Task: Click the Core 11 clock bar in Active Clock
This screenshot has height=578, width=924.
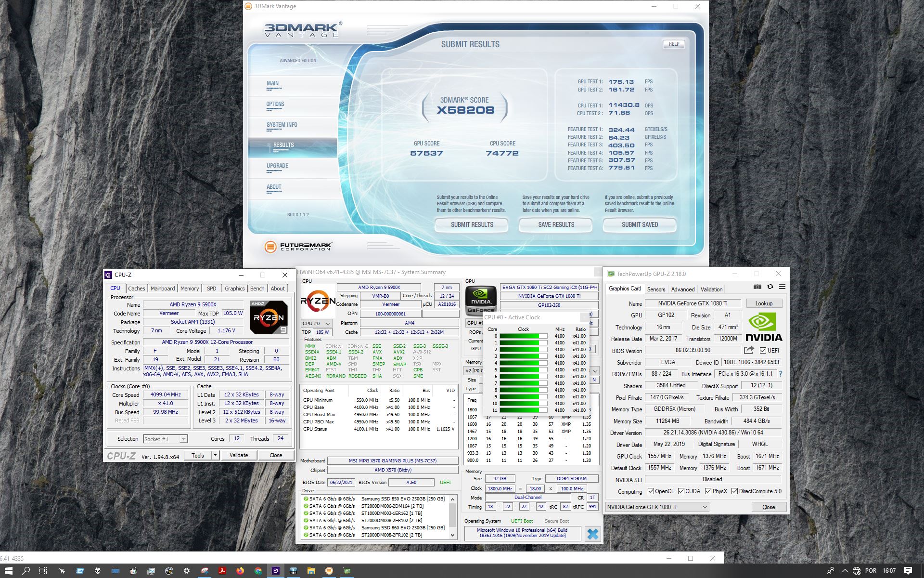Action: (523, 410)
